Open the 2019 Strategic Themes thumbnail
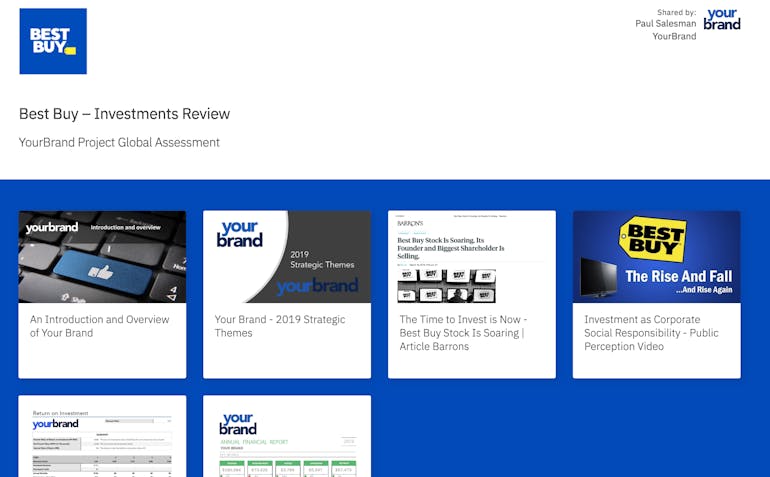Viewport: 770px width, 477px height. [287, 257]
